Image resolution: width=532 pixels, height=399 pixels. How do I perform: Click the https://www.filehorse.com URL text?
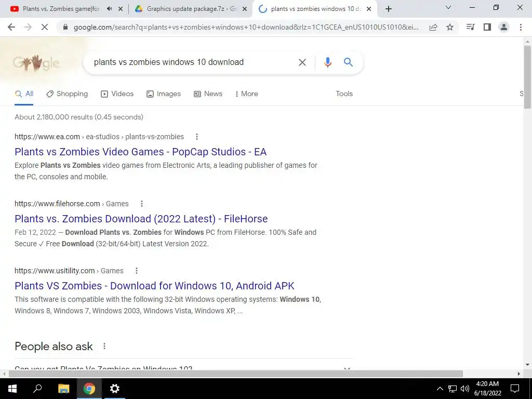pyautogui.click(x=57, y=204)
